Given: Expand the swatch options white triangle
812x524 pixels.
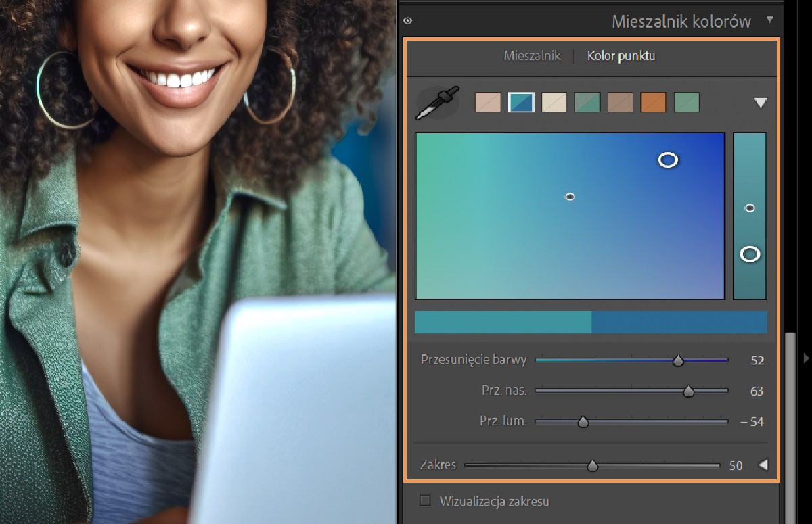Looking at the screenshot, I should click(x=761, y=103).
